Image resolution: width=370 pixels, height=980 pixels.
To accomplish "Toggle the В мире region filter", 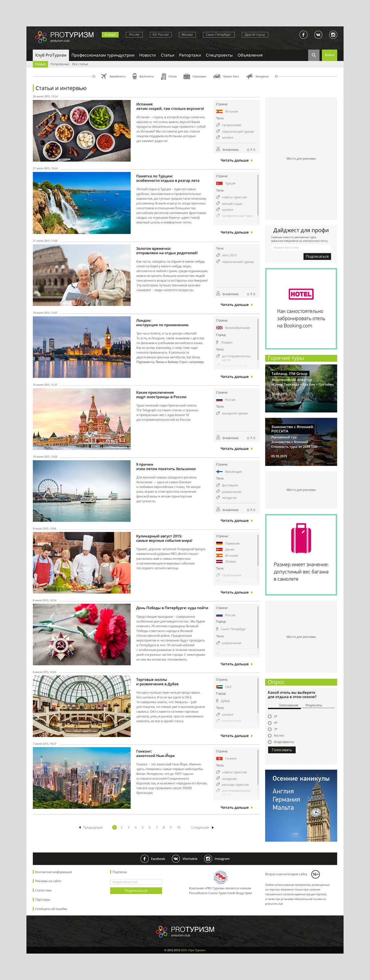I will point(110,35).
